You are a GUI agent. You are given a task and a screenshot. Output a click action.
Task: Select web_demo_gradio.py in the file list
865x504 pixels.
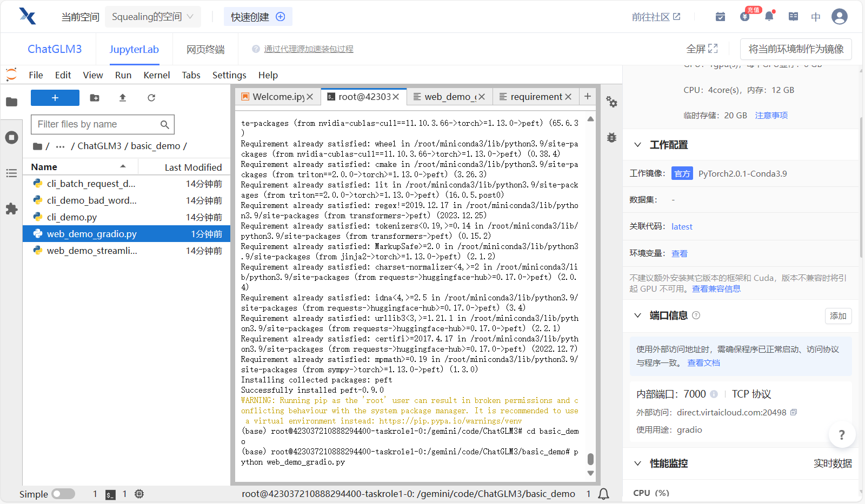92,234
